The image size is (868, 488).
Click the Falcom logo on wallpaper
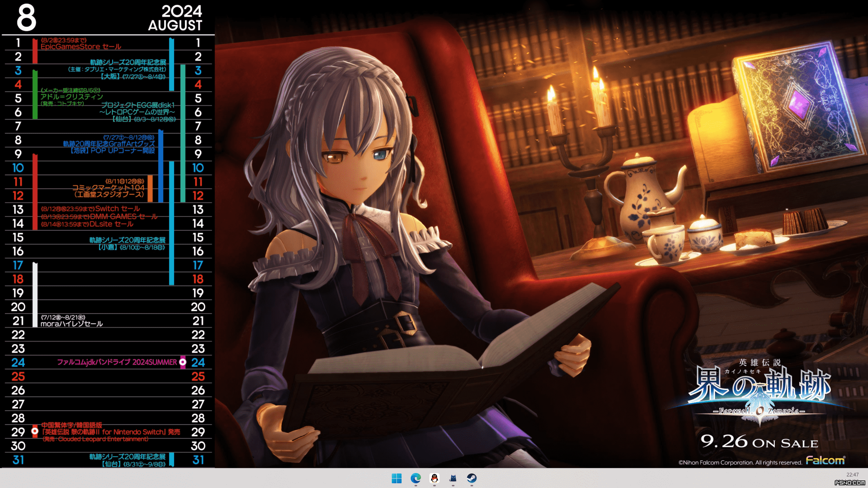point(825,460)
